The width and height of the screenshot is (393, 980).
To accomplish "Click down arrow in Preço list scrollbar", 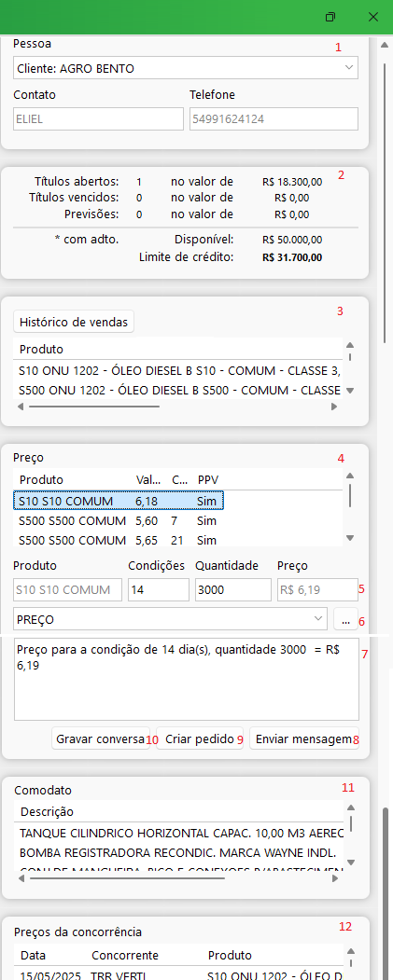I will tap(350, 537).
